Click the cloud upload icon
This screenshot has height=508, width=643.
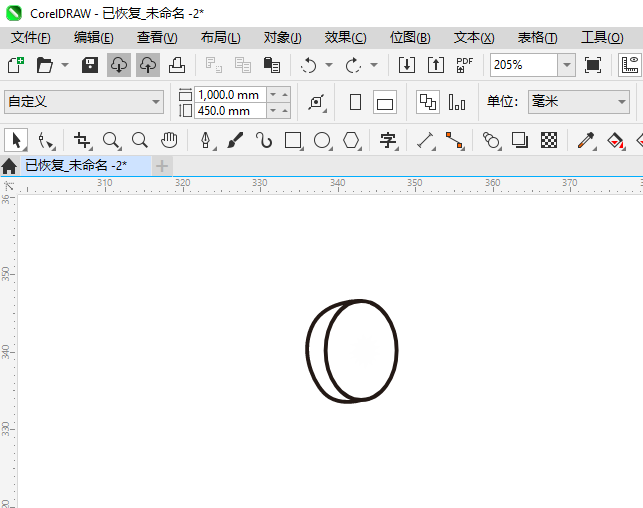148,65
